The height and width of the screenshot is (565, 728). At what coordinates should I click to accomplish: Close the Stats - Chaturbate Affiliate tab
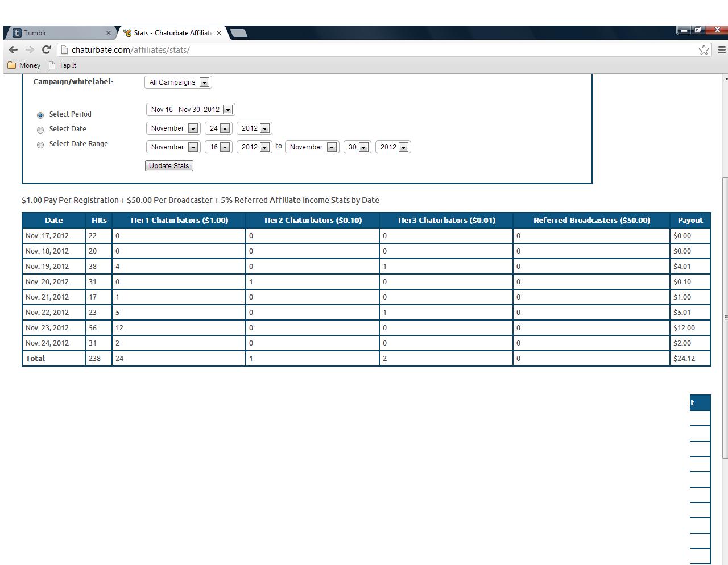tap(219, 33)
